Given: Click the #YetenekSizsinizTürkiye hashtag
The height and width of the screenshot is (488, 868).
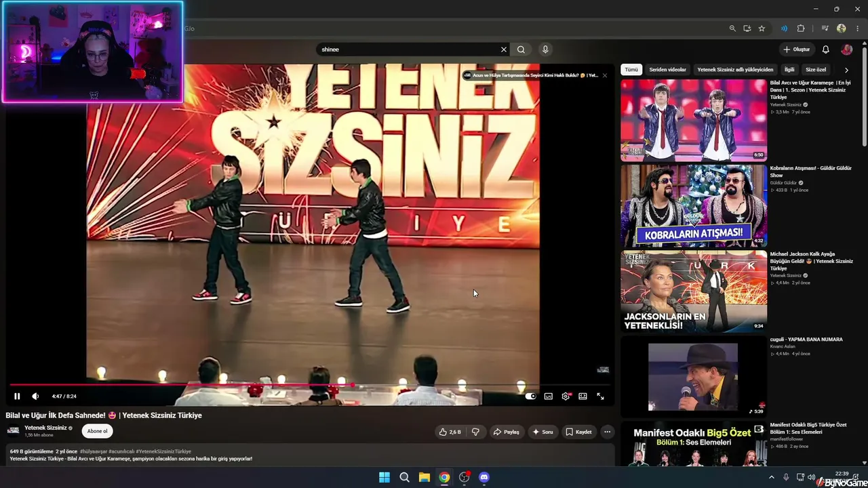Looking at the screenshot, I should pyautogui.click(x=163, y=451).
